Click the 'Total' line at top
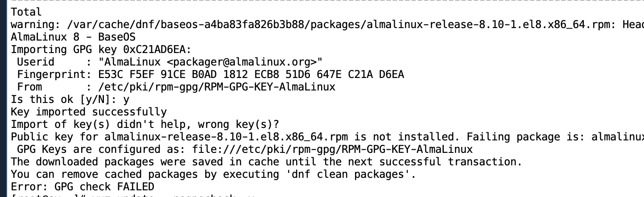 click(26, 12)
